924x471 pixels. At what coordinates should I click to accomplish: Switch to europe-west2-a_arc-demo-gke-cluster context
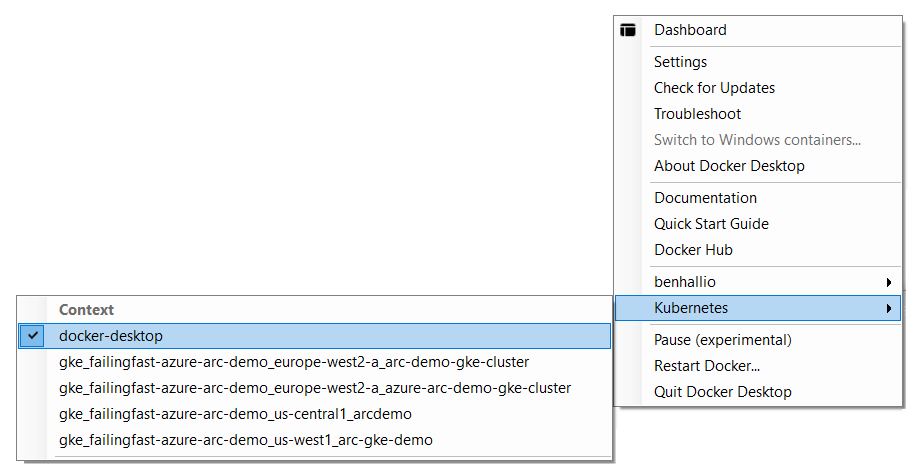click(294, 362)
